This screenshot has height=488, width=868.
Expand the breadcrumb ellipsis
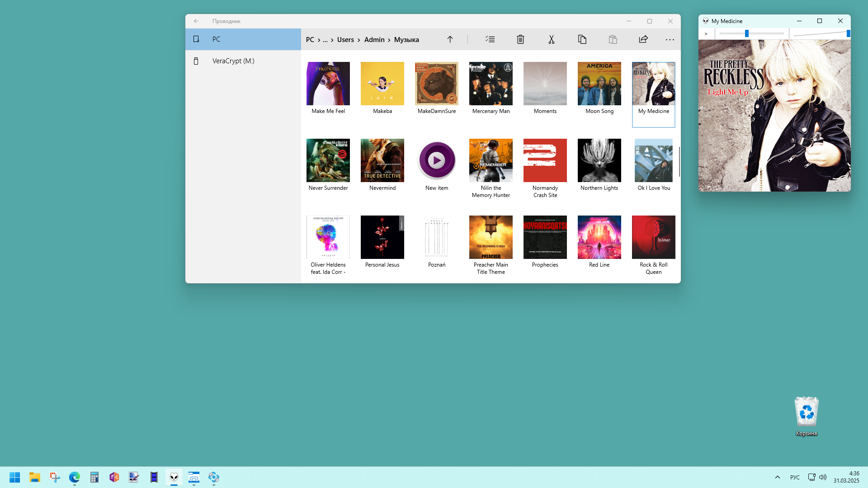[325, 40]
